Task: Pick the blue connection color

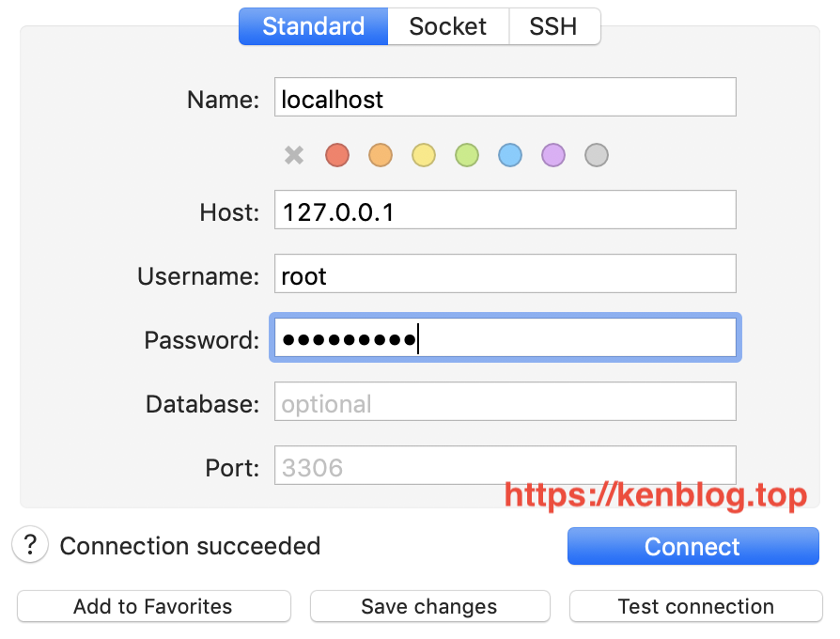Action: (510, 155)
